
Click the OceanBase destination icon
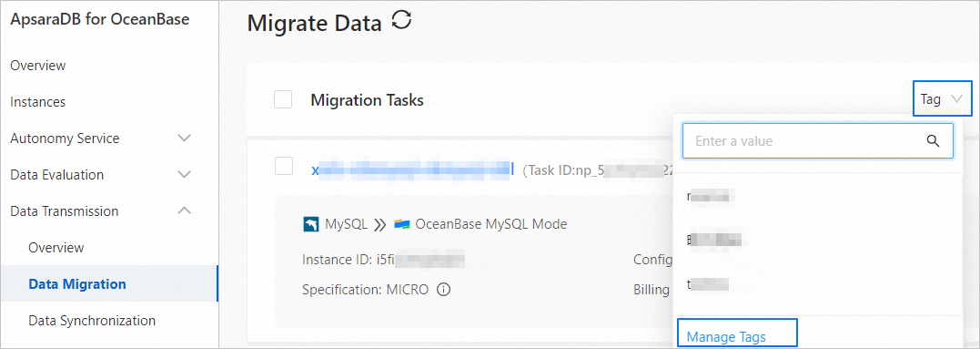[x=401, y=224]
